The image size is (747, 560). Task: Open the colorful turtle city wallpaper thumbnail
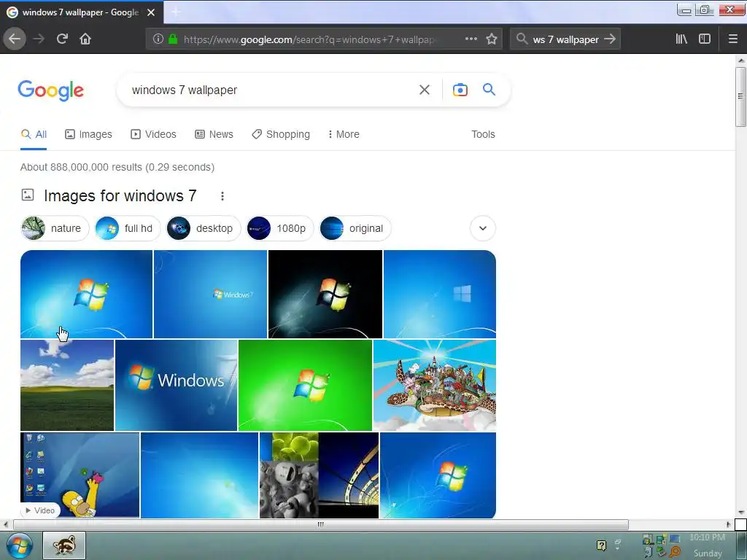tap(435, 385)
